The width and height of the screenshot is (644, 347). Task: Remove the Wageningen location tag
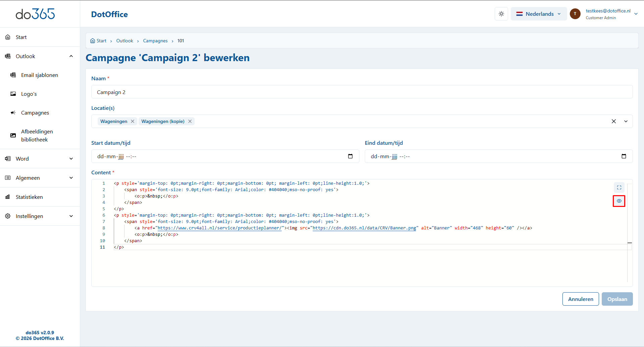pos(133,121)
